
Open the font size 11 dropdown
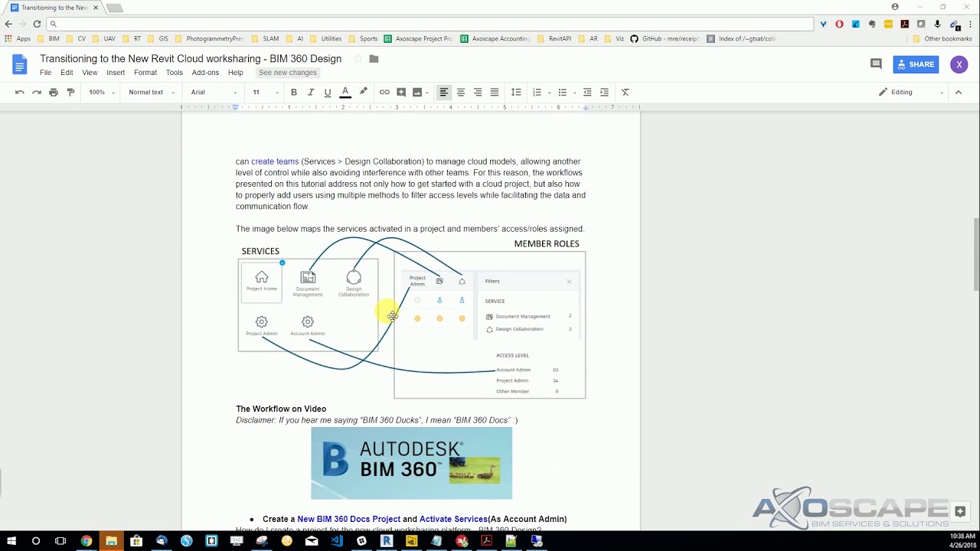(266, 92)
